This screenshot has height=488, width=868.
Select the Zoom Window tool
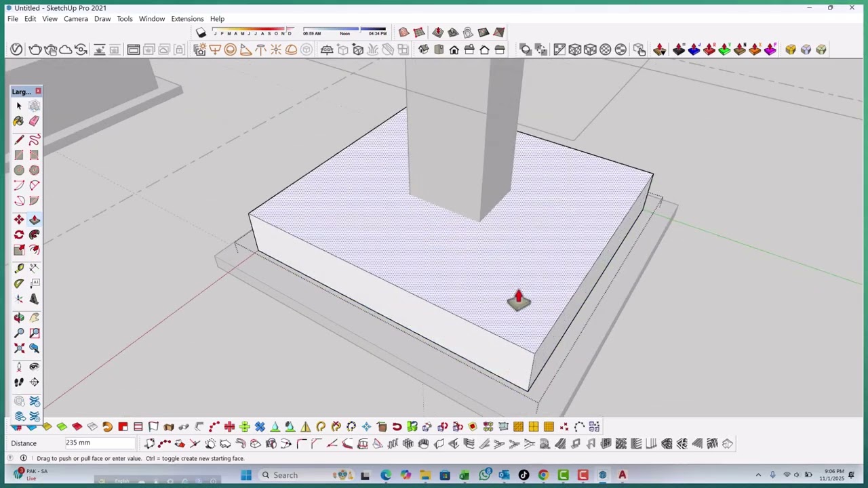[x=34, y=333]
